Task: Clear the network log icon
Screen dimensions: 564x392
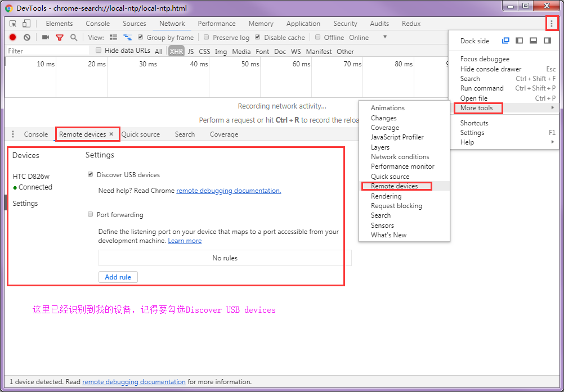Action: (27, 37)
